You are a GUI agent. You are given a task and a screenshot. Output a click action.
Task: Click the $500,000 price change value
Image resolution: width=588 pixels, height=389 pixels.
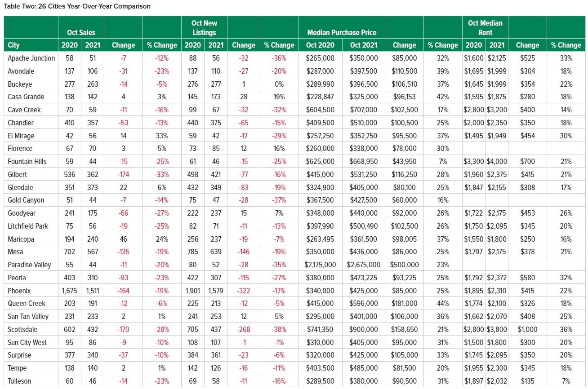click(404, 265)
